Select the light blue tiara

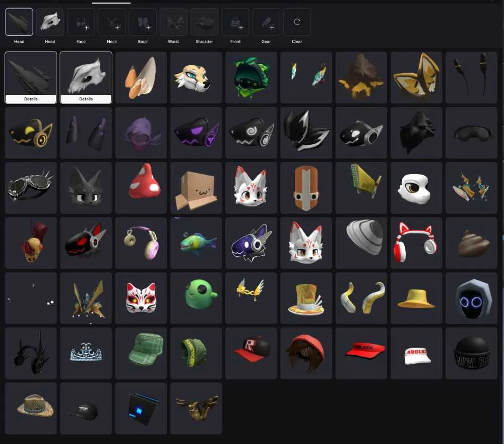tap(86, 353)
